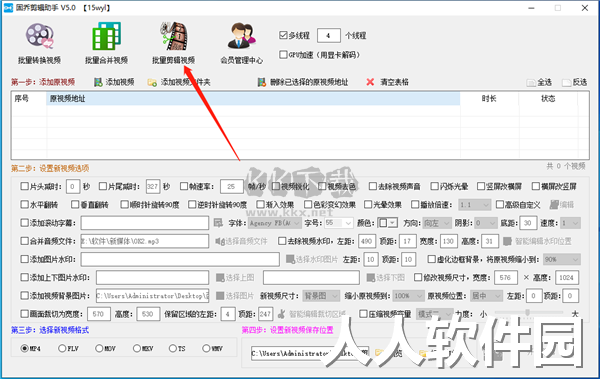The image size is (600, 379).
Task: Select the MP4 format radio button
Action: (x=24, y=348)
